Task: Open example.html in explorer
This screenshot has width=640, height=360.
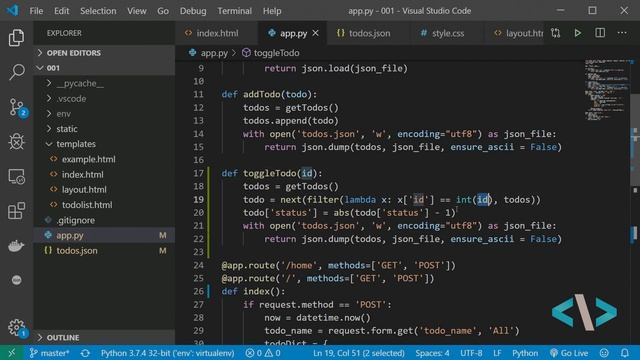Action: pos(104,159)
